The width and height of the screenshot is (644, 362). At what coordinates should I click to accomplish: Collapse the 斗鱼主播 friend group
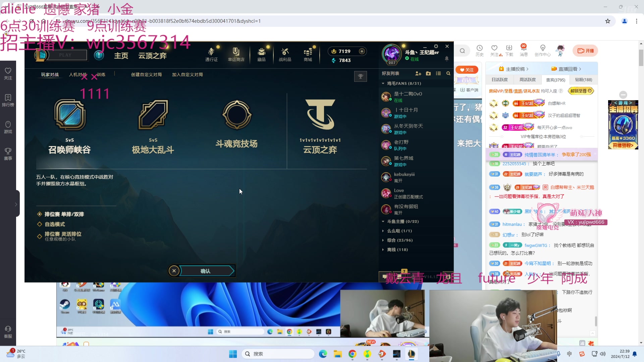[383, 222]
